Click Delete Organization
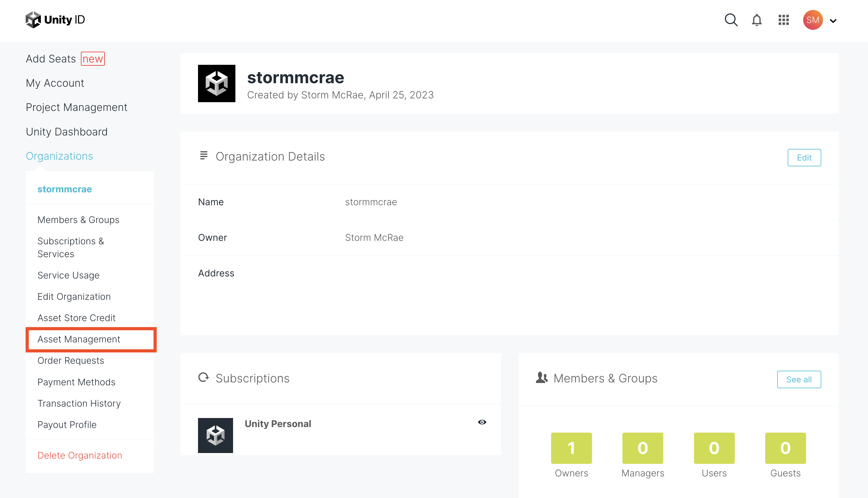The image size is (868, 498). click(x=80, y=455)
